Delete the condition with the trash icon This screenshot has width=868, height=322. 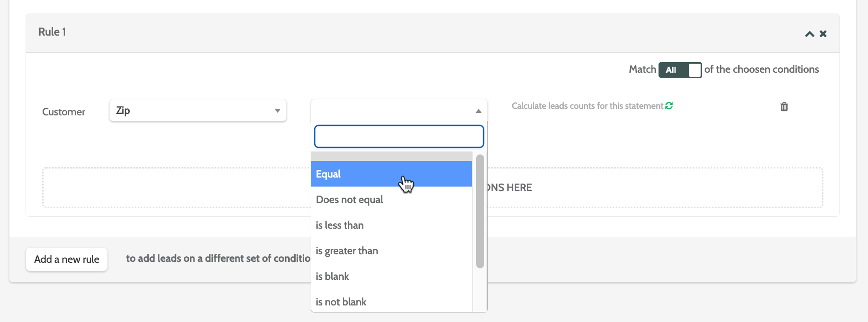point(784,106)
